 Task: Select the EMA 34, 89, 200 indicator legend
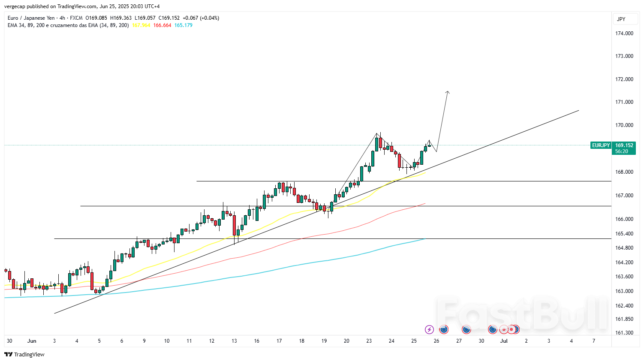point(68,25)
